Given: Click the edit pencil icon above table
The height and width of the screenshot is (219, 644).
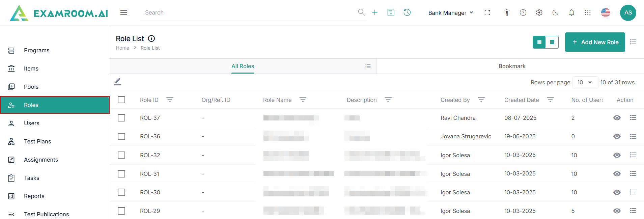Looking at the screenshot, I should coord(117,82).
